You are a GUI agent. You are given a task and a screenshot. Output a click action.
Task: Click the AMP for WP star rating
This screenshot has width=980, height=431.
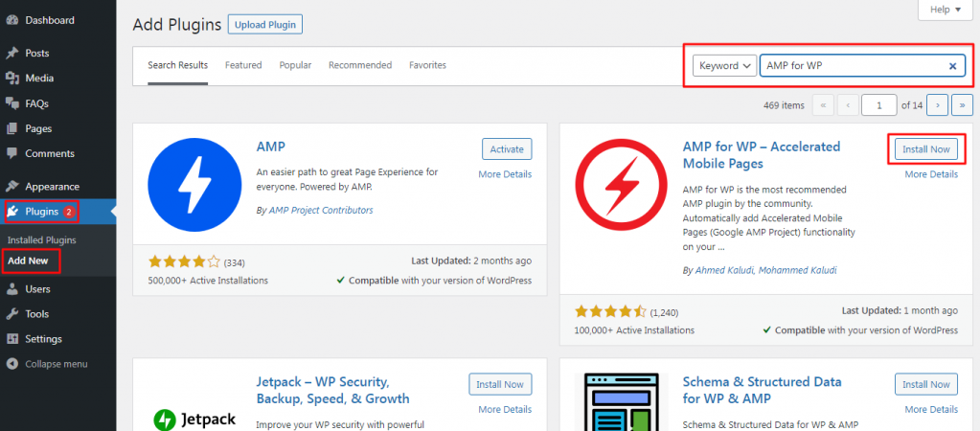click(x=610, y=311)
